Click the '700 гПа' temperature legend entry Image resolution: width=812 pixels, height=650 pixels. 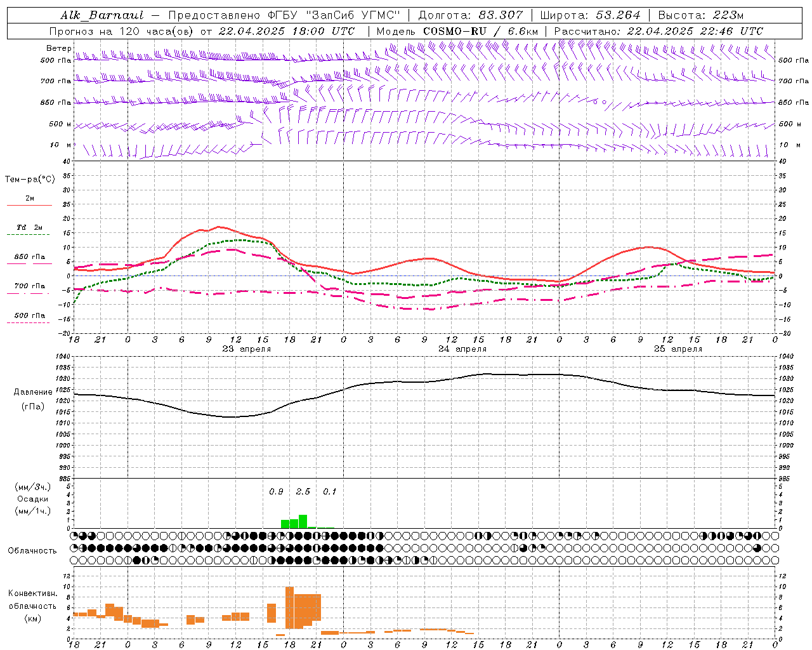click(29, 286)
